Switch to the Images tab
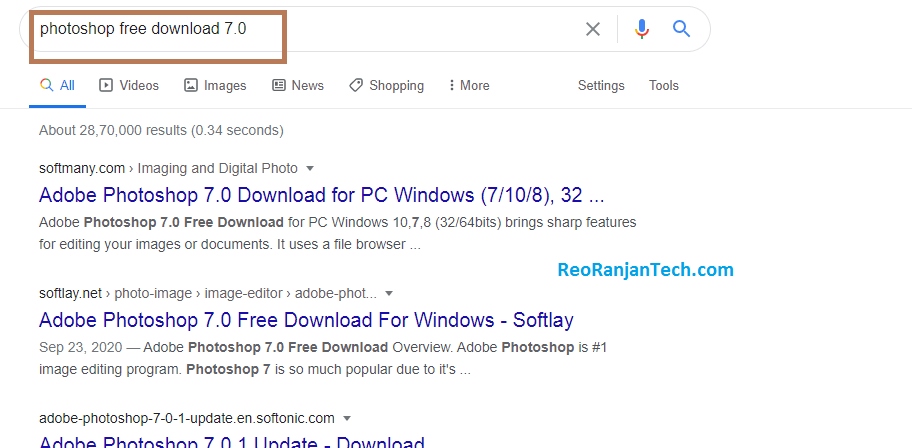This screenshot has width=912, height=448. coord(215,86)
